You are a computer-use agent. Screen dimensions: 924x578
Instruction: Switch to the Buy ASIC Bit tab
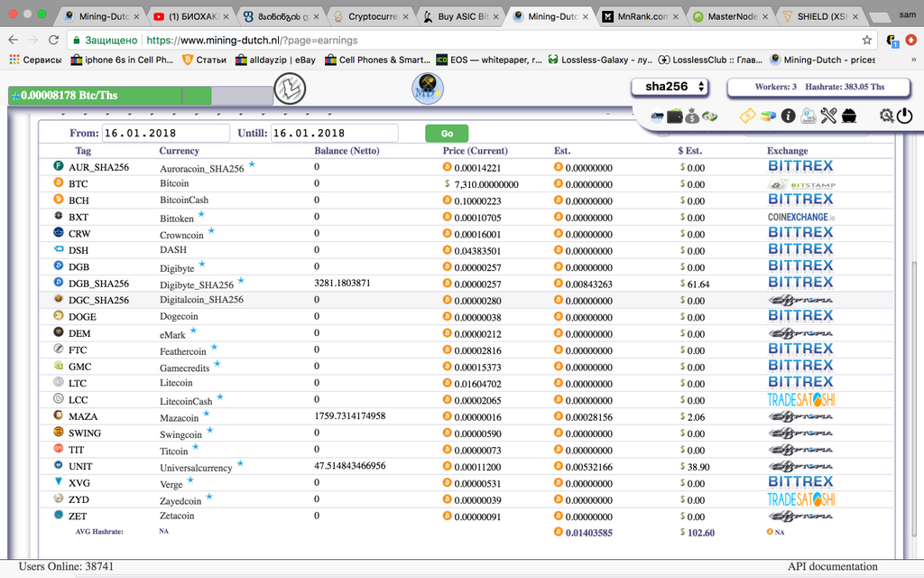tap(461, 16)
